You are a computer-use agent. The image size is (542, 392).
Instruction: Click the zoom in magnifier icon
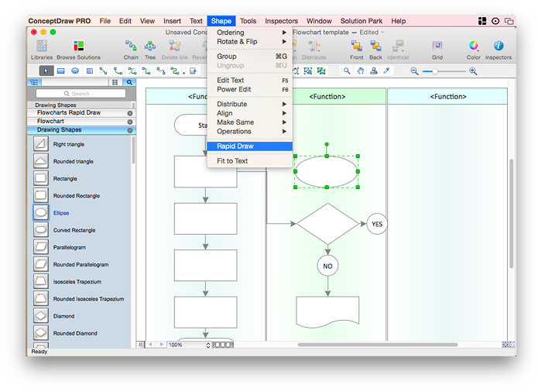(473, 70)
